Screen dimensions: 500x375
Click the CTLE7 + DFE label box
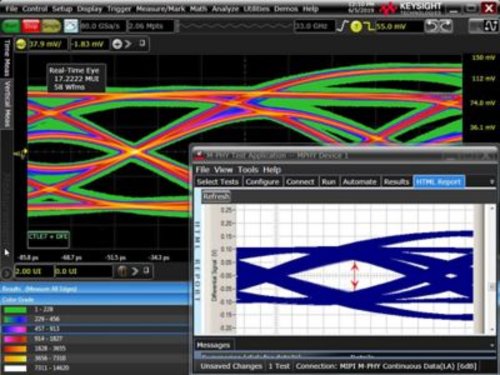[49, 239]
